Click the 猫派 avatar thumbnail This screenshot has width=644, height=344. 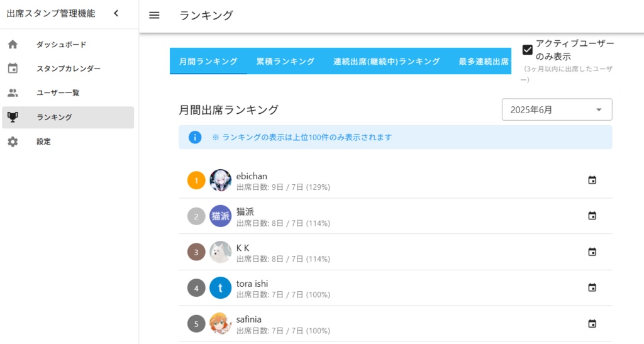coord(220,216)
